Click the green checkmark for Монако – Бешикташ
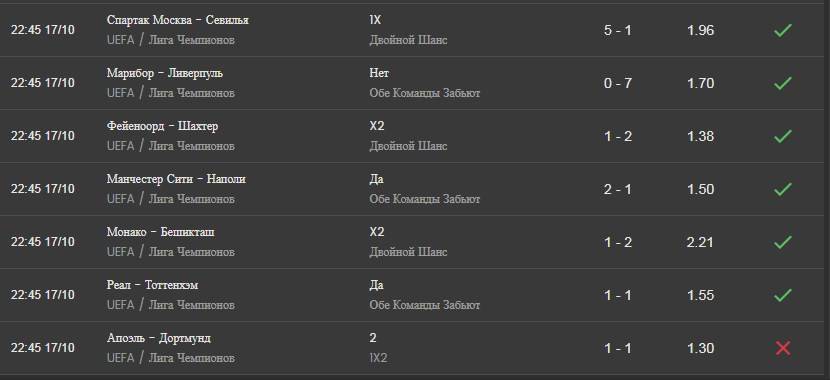This screenshot has height=380, width=830. tap(782, 242)
